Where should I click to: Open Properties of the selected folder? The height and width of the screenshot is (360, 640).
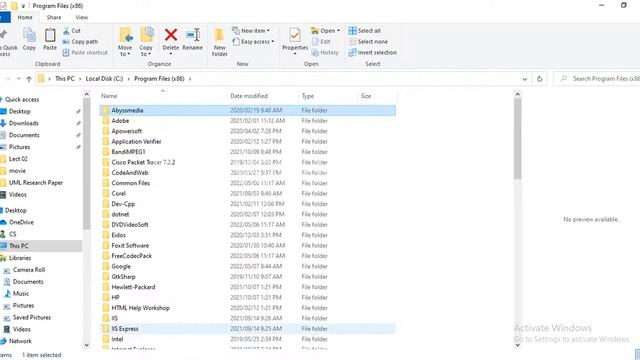295,41
